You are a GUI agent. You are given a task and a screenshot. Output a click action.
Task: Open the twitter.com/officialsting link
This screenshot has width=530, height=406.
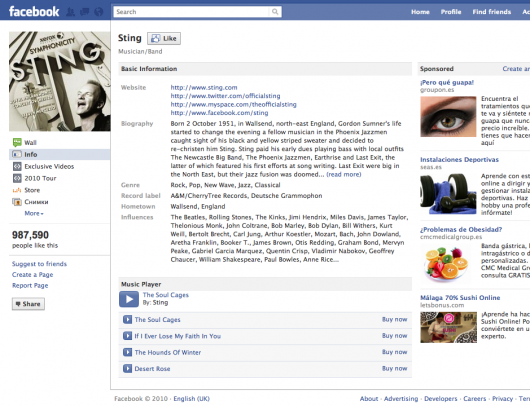225,96
